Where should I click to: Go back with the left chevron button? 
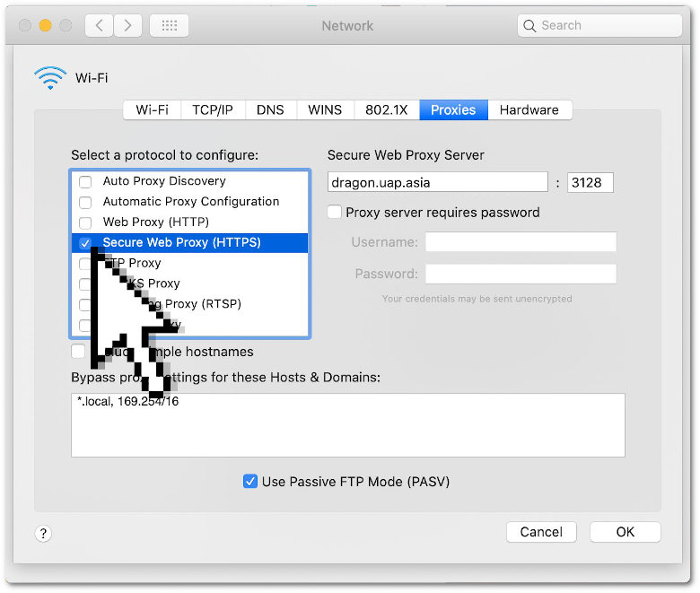[x=99, y=25]
